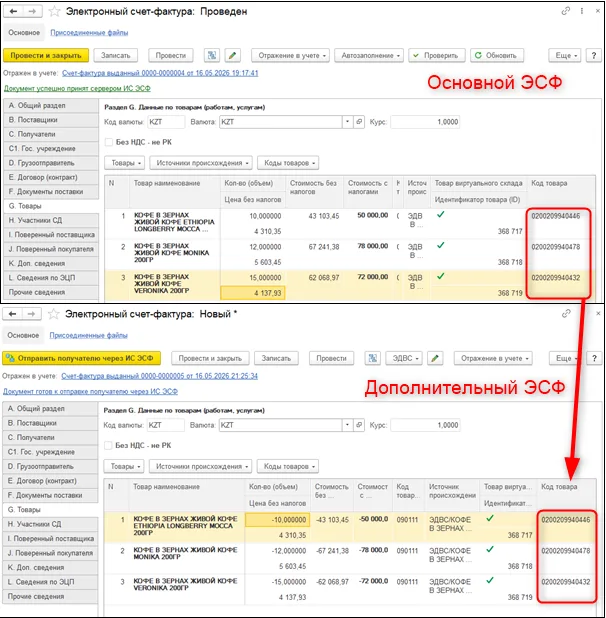Go forward arrow in Новый window
The height and width of the screenshot is (618, 606).
click(x=31, y=314)
